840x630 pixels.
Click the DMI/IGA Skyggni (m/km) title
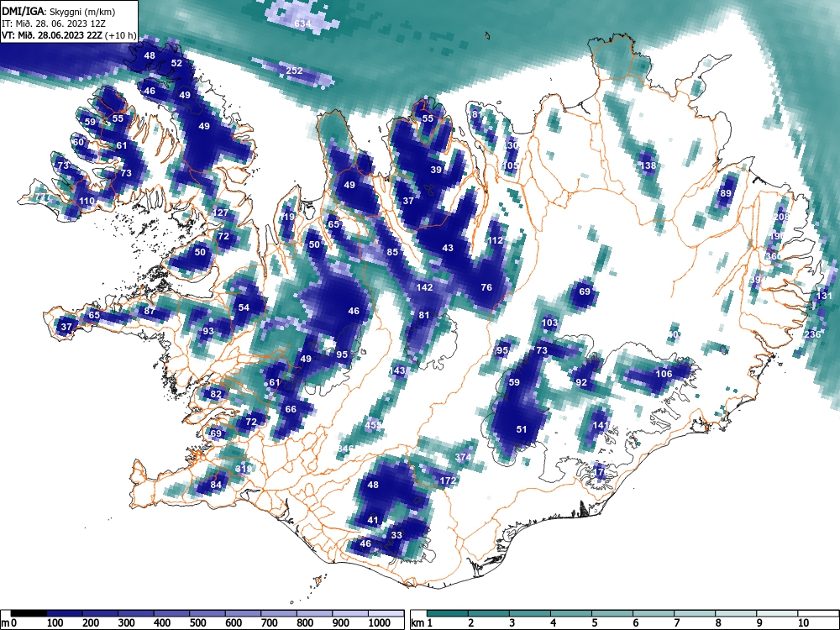point(59,11)
